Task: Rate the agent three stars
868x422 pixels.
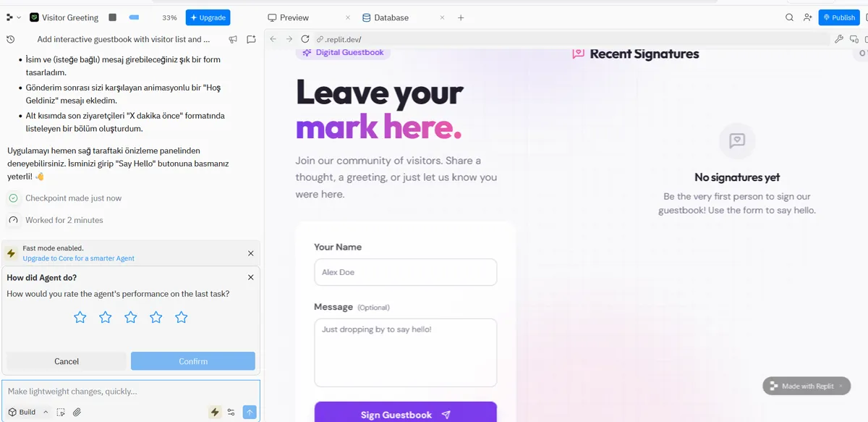Action: 131,317
